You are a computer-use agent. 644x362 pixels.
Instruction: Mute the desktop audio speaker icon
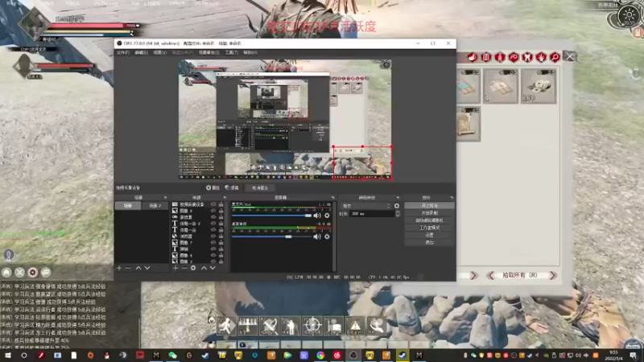coord(317,237)
